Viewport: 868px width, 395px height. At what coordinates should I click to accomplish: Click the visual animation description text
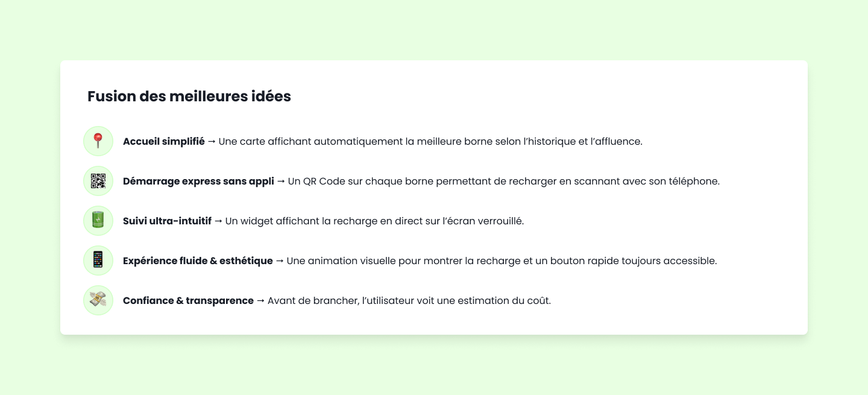click(502, 261)
